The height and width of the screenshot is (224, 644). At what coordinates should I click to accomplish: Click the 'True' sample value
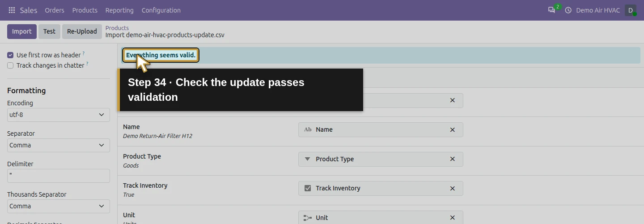pos(128,194)
